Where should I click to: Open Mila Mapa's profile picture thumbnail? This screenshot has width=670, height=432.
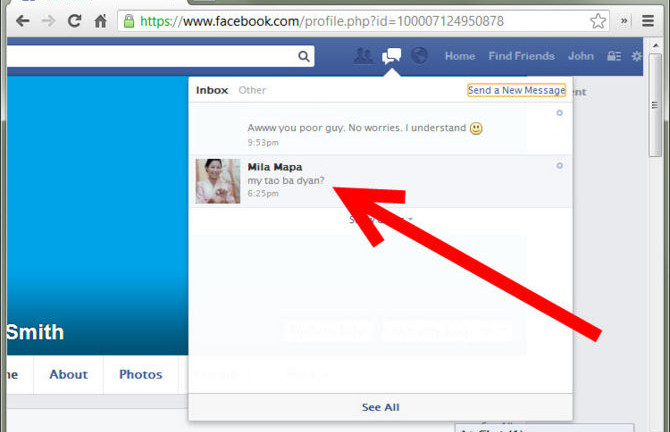218,181
